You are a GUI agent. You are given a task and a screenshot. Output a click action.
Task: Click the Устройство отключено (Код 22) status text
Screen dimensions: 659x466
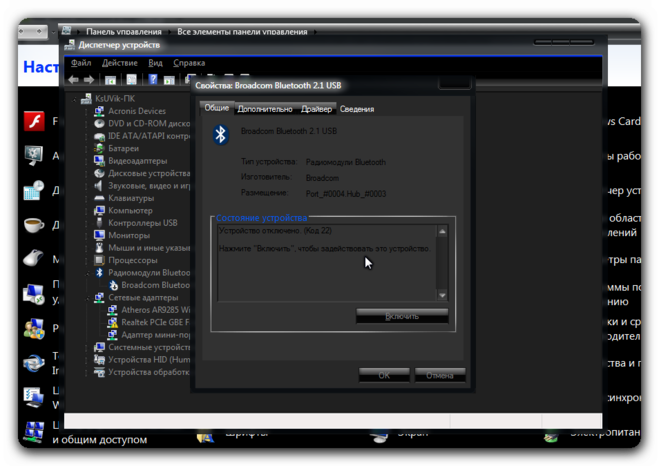(276, 231)
